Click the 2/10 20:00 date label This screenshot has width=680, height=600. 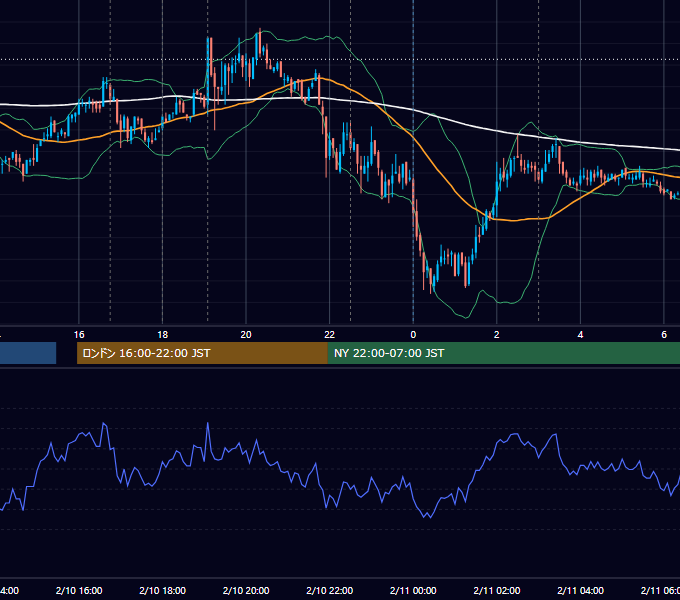(x=246, y=591)
